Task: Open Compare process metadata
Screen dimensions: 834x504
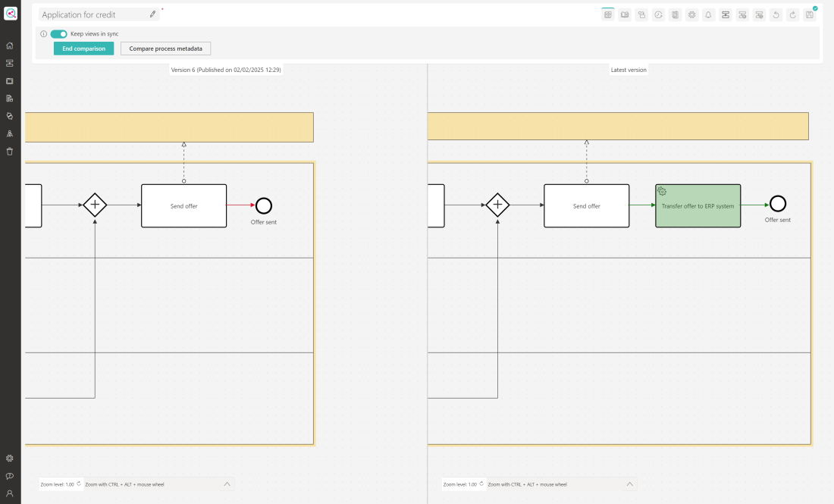Action: 165,48
